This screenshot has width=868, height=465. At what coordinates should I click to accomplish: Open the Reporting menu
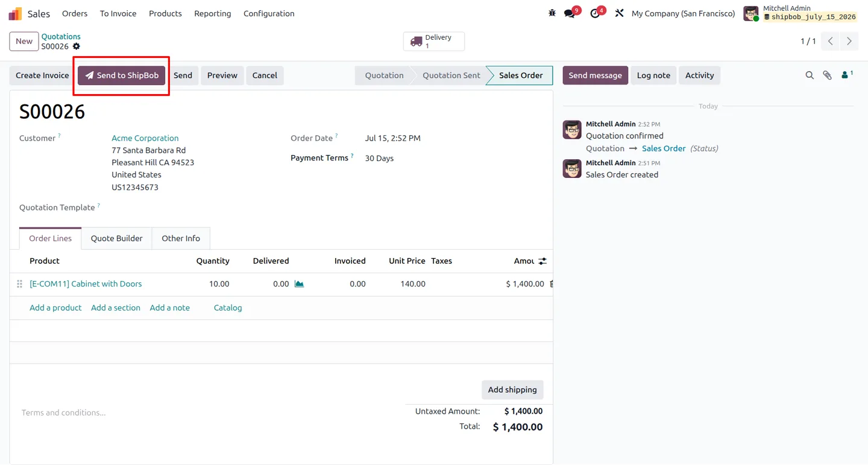point(212,13)
